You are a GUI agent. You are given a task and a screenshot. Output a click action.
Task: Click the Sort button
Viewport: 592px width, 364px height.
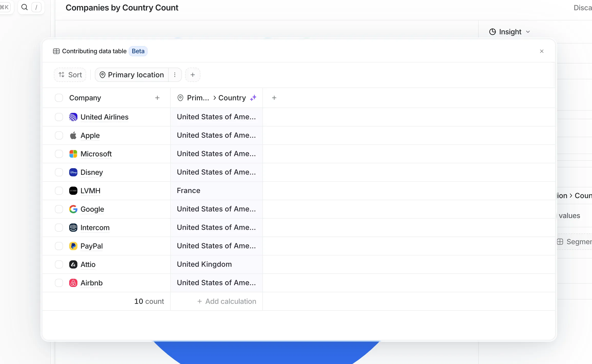pos(70,75)
